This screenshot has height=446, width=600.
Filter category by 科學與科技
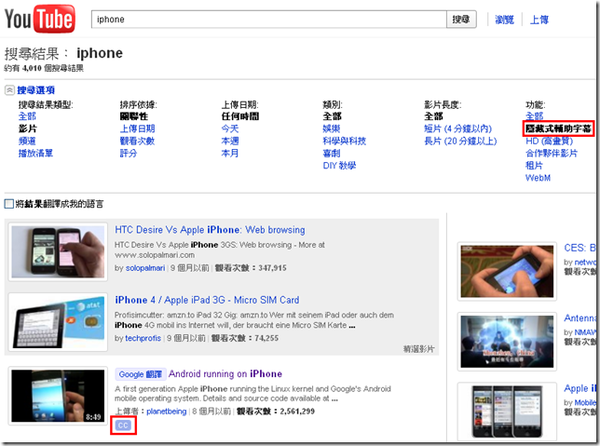344,141
